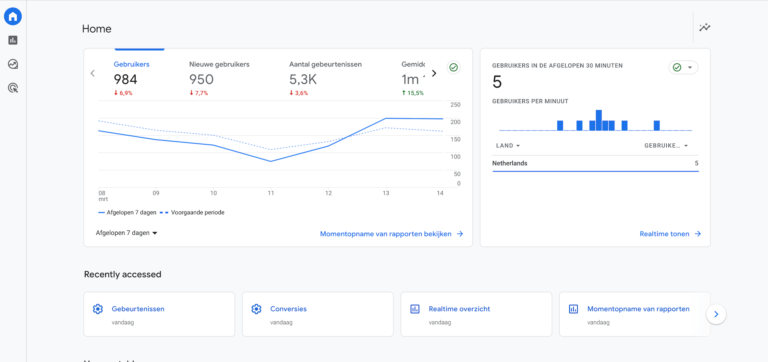This screenshot has height=362, width=768.
Task: Open the Realtime tonen link
Action: [670, 234]
